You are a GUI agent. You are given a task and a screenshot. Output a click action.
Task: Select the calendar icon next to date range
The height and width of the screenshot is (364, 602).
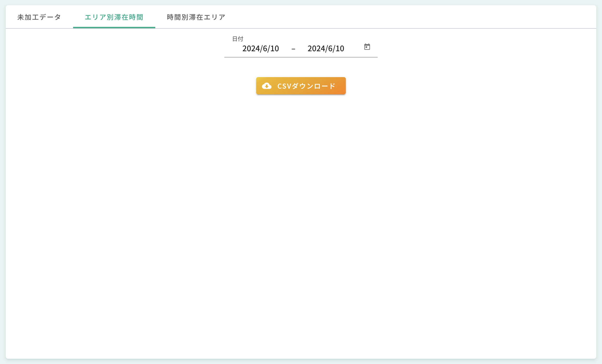coord(367,47)
